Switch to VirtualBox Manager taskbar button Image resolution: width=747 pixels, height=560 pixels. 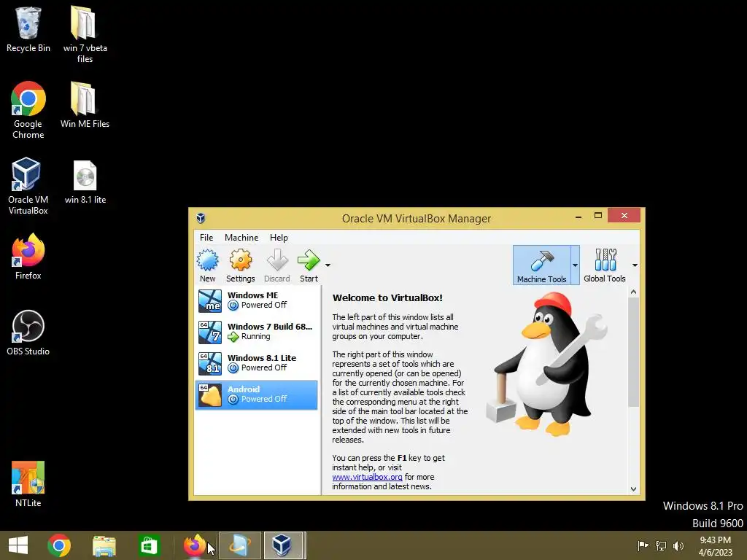coord(282,545)
